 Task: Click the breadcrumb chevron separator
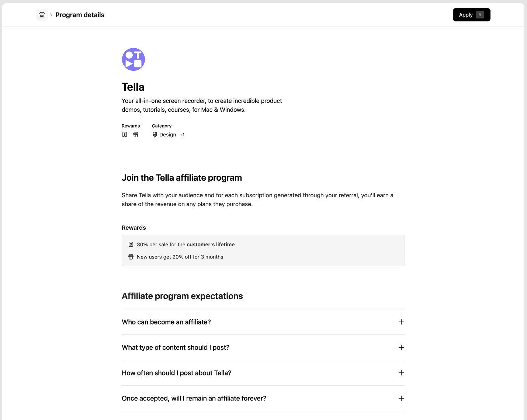coord(51,15)
